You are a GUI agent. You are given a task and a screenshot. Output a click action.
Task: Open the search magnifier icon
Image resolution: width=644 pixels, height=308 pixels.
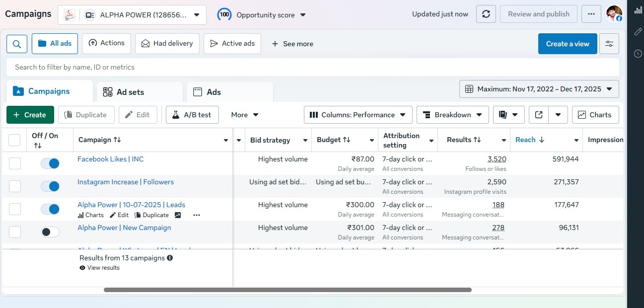pos(17,44)
